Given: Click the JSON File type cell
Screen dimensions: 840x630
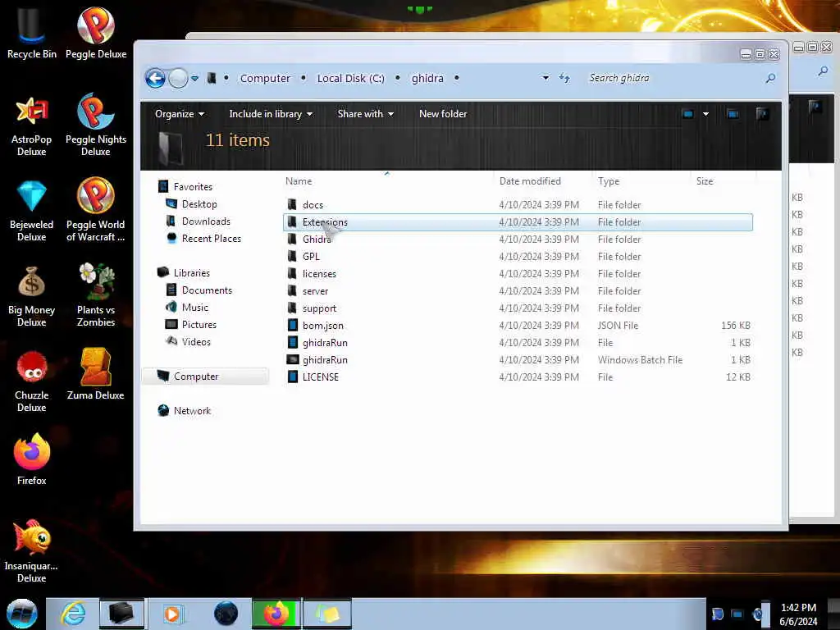Looking at the screenshot, I should click(x=618, y=325).
